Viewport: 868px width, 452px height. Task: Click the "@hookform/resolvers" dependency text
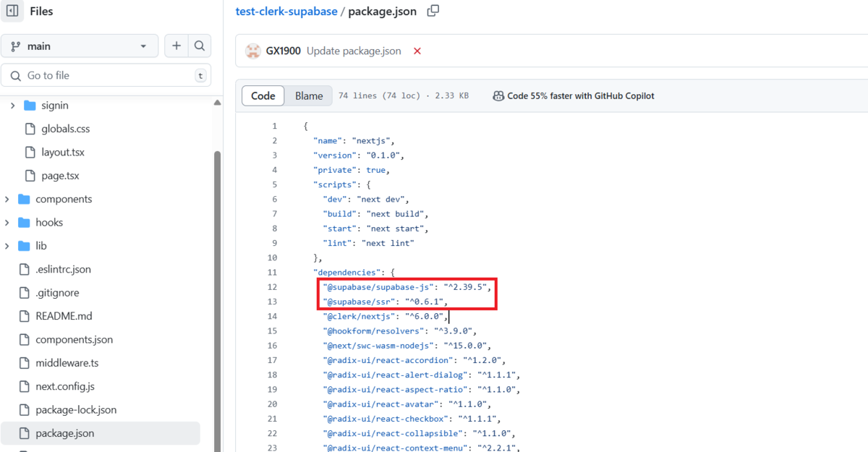[373, 331]
